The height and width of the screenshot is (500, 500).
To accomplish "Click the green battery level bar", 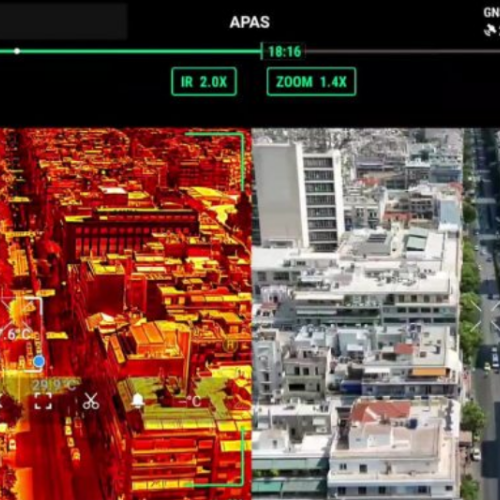I will click(131, 51).
